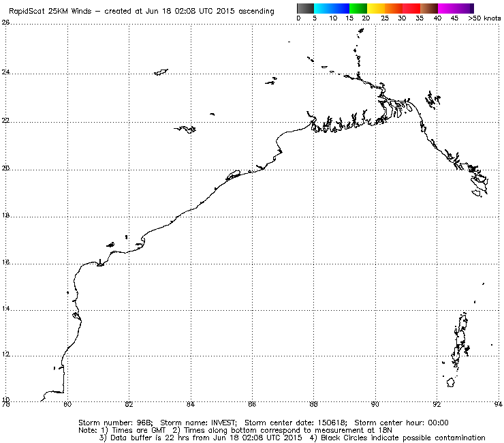This screenshot has width=504, height=443.
Task: Click the legend label "45"
Action: pos(454,18)
